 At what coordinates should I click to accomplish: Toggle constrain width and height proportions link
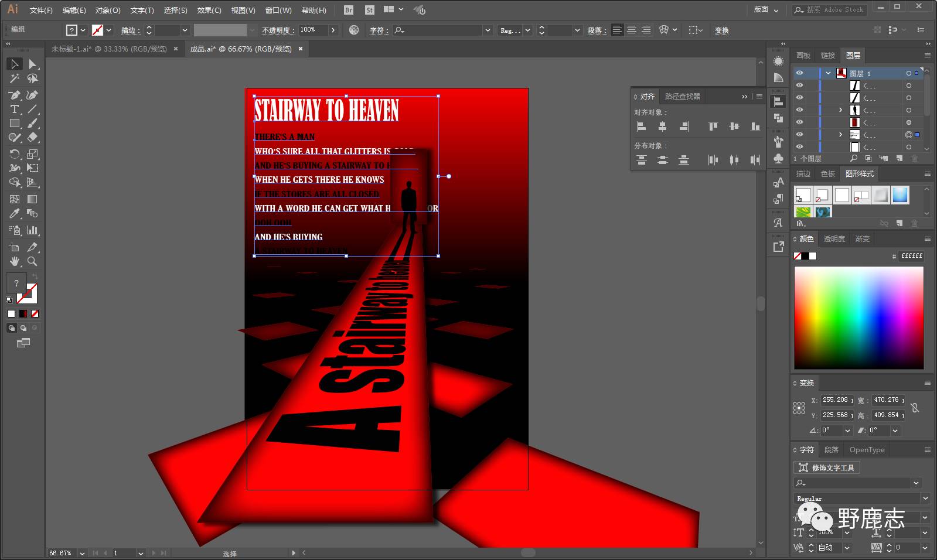pyautogui.click(x=915, y=407)
